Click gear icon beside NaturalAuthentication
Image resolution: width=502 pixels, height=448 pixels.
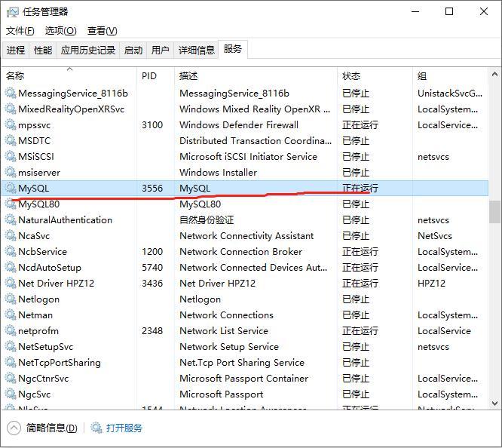tap(11, 219)
